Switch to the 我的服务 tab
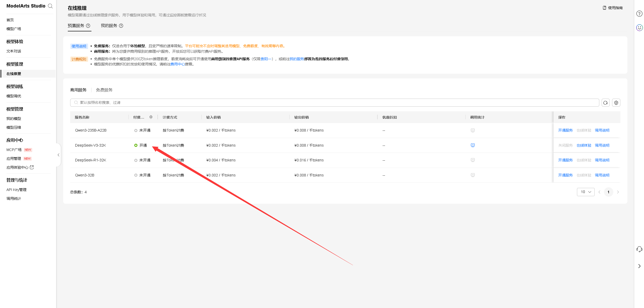Screen dimensions: 644x308 click(x=109, y=26)
